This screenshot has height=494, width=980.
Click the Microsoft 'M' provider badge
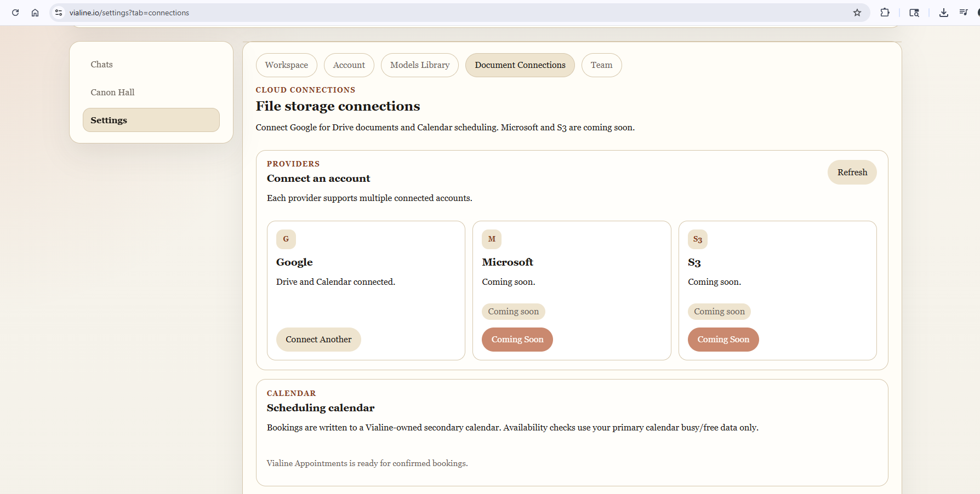click(492, 239)
